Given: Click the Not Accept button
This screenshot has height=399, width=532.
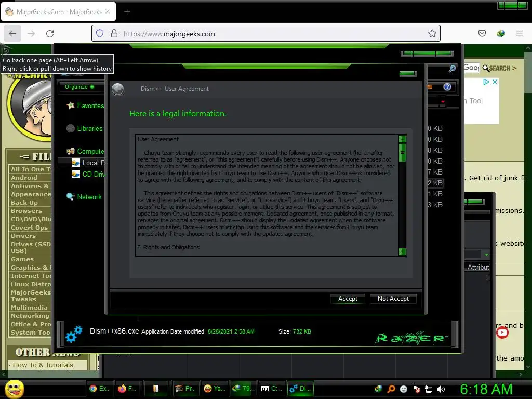Looking at the screenshot, I should coord(393,299).
